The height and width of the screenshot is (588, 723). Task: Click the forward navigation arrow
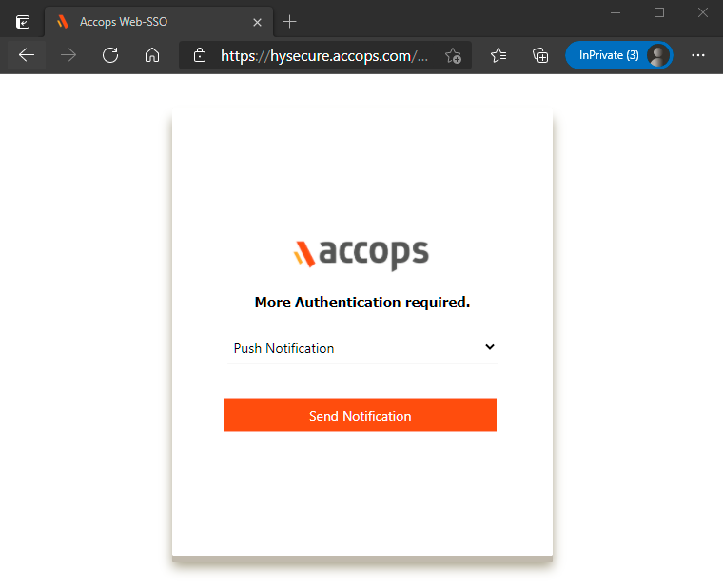(68, 55)
